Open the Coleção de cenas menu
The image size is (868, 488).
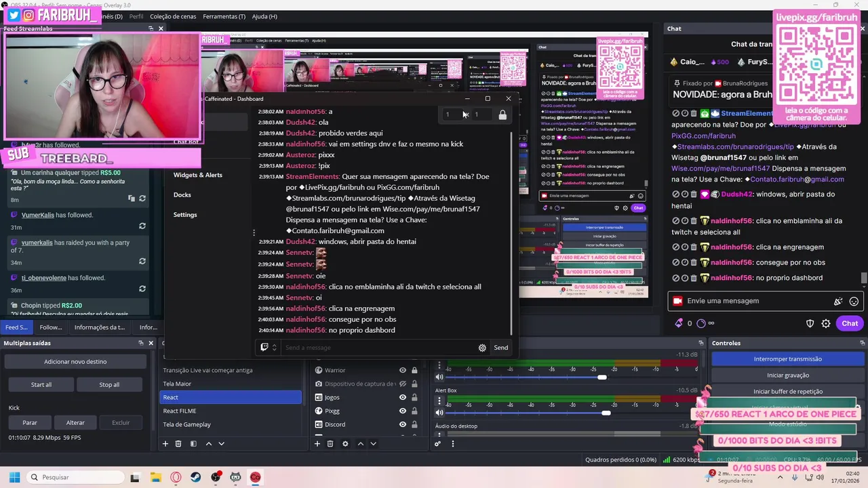173,16
